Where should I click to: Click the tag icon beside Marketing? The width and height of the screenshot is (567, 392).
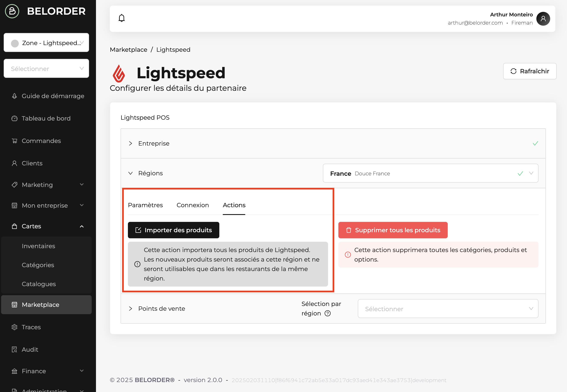14,185
